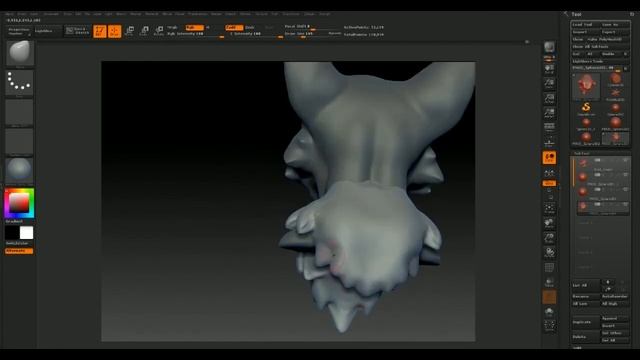This screenshot has width=640, height=360.
Task: Toggle PolyF polyframe display
Action: 549,267
